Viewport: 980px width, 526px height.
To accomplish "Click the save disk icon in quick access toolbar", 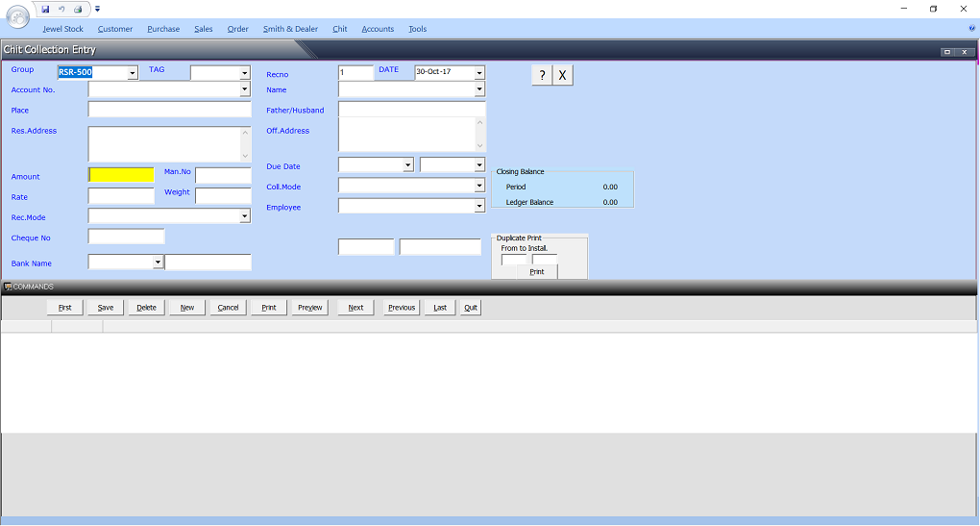I will click(x=45, y=9).
